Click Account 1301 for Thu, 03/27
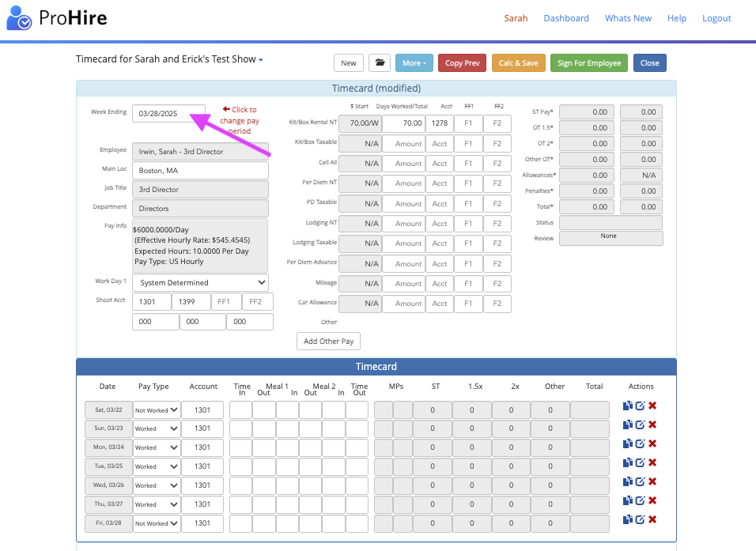 click(x=202, y=504)
